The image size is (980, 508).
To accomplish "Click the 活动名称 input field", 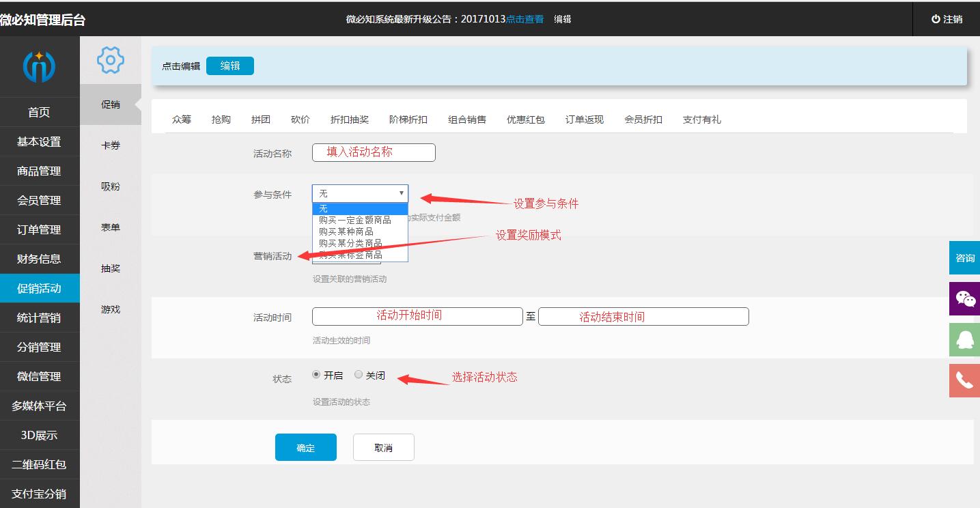I will coord(374,152).
